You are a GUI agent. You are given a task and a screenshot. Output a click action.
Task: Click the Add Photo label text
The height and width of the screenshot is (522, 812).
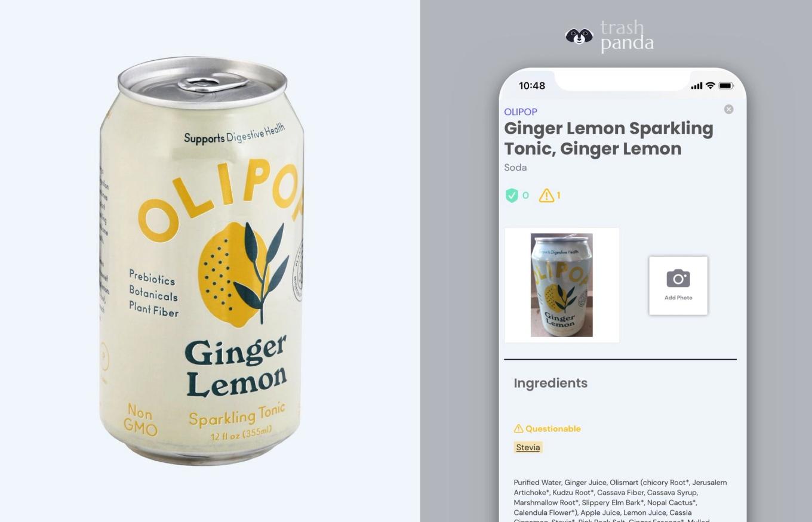[678, 298]
